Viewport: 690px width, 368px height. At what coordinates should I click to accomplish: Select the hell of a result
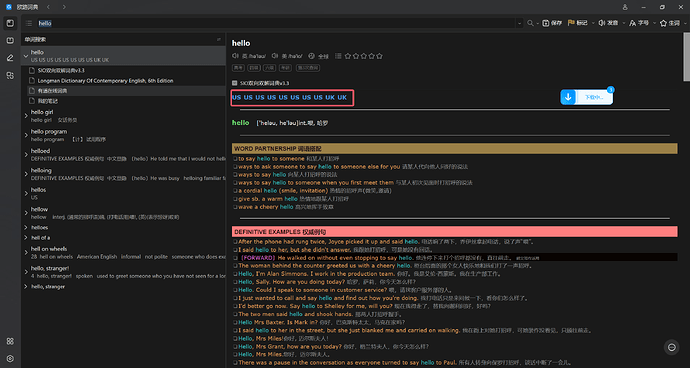click(x=40, y=238)
